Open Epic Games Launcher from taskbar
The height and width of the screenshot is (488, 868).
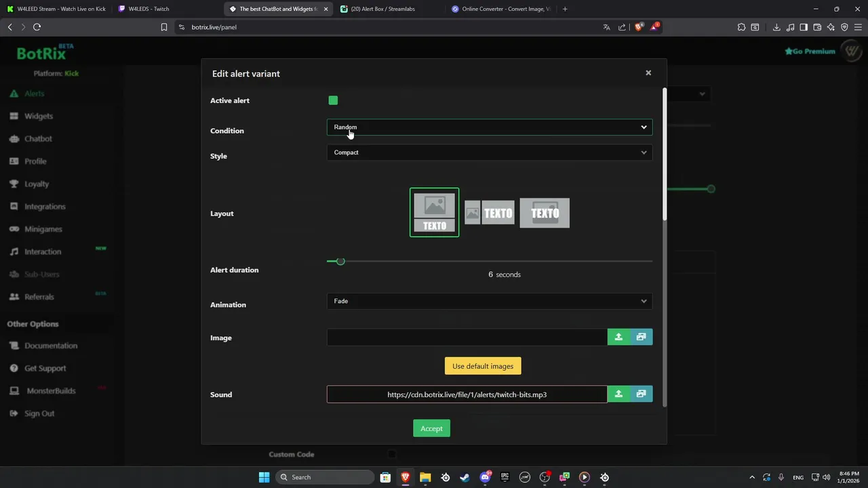click(x=505, y=477)
